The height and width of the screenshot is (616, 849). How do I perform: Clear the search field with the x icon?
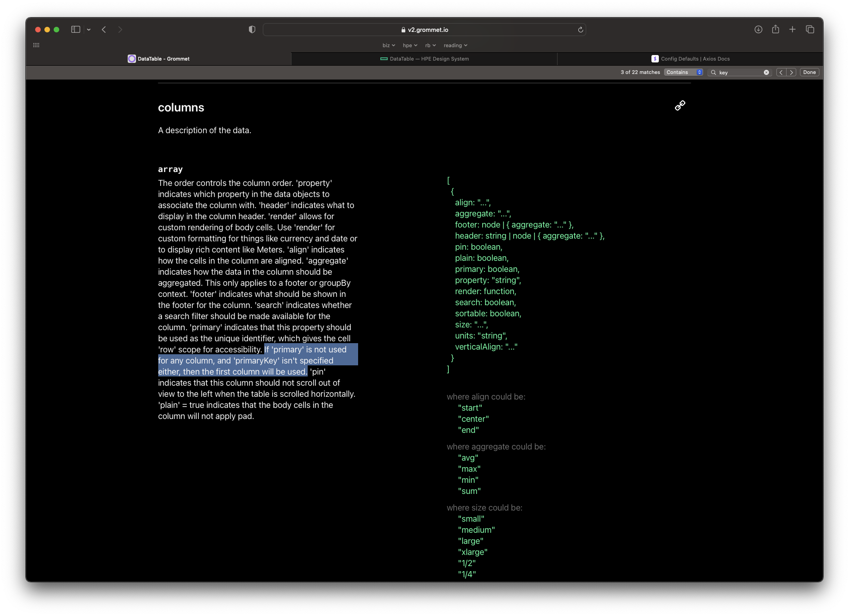click(x=766, y=72)
